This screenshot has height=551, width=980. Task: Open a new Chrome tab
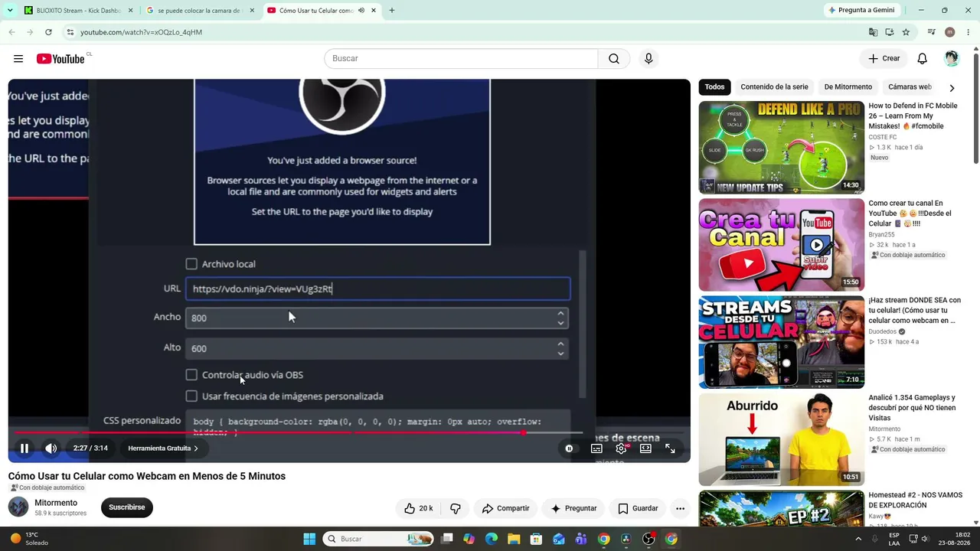point(392,11)
